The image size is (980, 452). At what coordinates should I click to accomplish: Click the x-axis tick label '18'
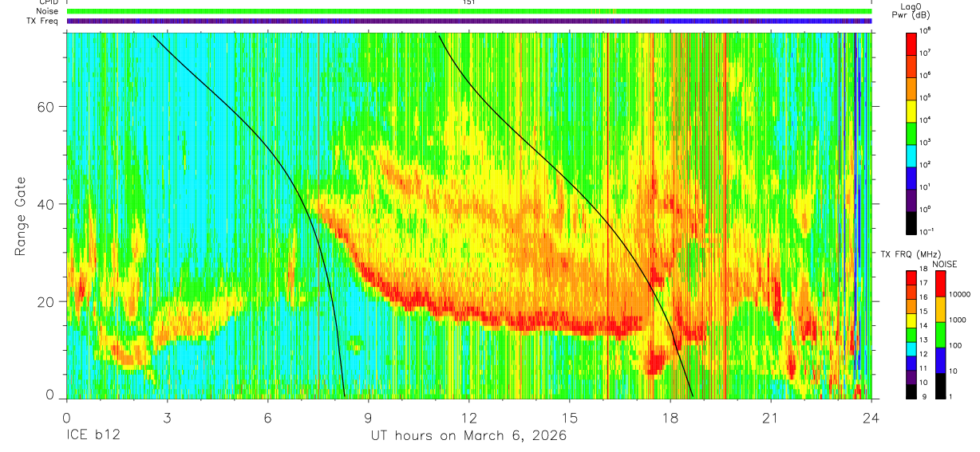click(670, 417)
